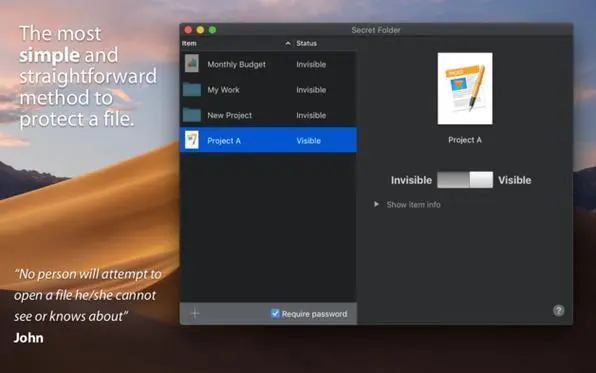Viewport: 596px width, 373px height.
Task: Add an item with the plus button
Action: [195, 313]
